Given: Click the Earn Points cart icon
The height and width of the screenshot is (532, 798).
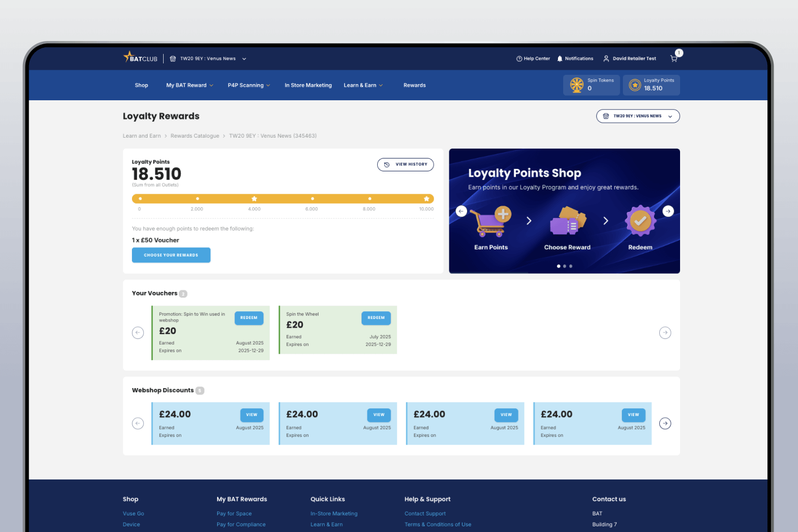Looking at the screenshot, I should click(490, 222).
